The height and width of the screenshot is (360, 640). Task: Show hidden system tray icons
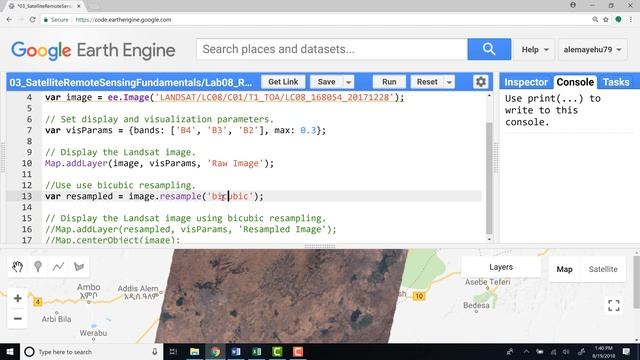(526, 351)
